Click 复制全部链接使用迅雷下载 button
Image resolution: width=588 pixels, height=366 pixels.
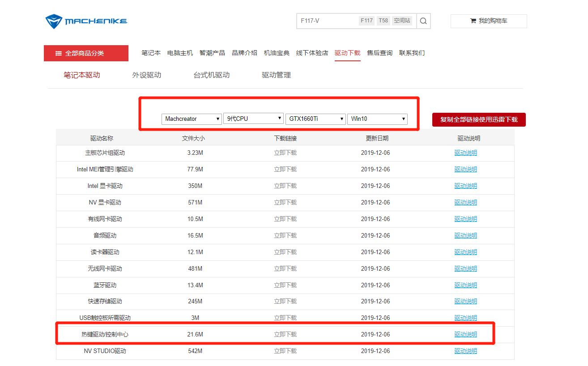pos(479,119)
